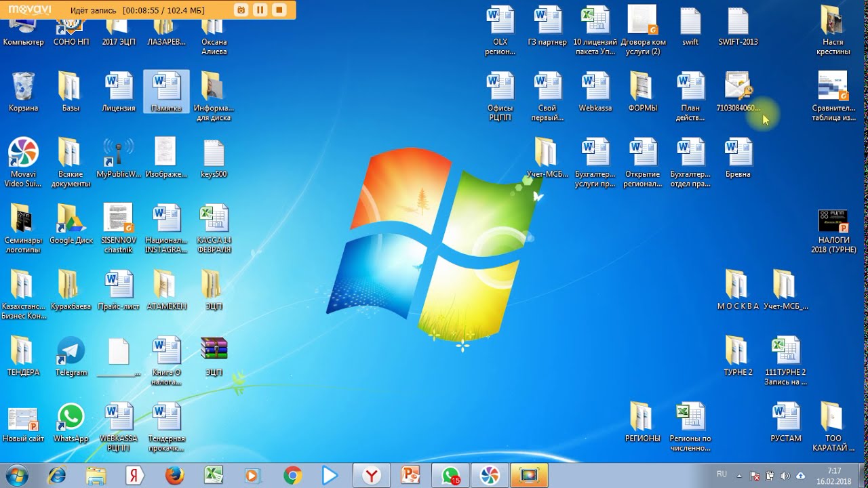Switch to Yandex Browser taskbar window
Viewport: 868px width, 488px height.
372,475
